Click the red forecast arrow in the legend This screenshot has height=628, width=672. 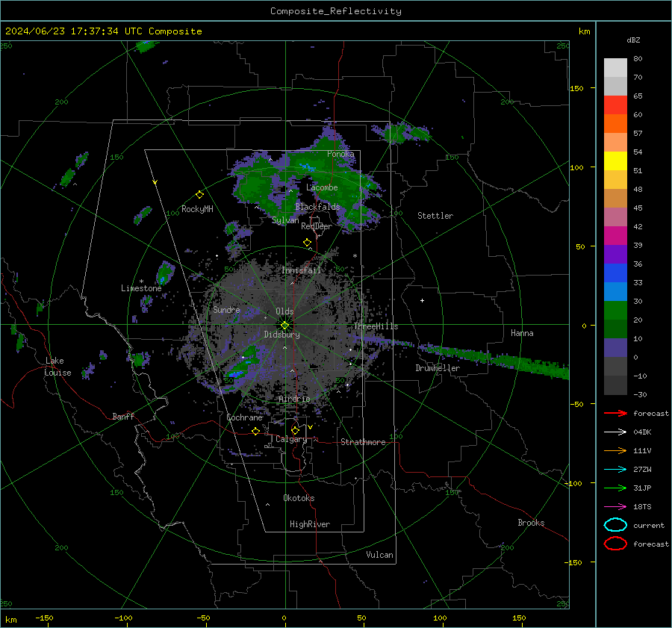click(x=615, y=413)
